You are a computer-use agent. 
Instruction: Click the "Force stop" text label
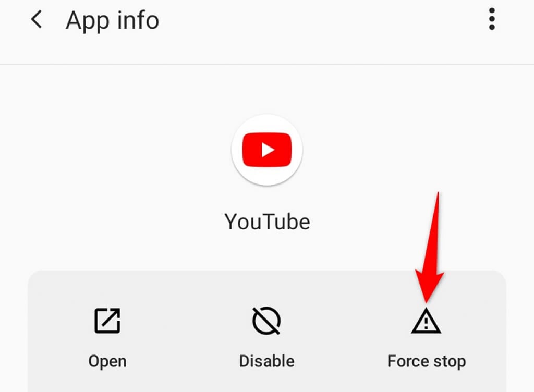coord(427,361)
